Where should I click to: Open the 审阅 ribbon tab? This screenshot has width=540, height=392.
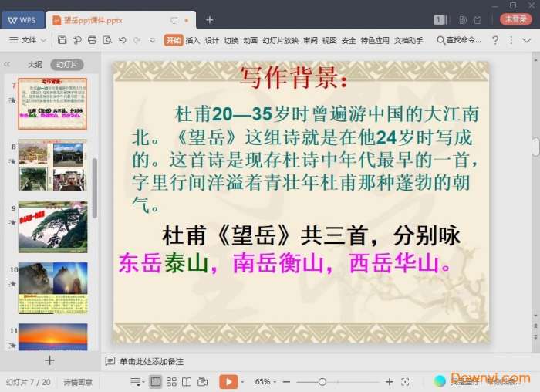tap(310, 40)
